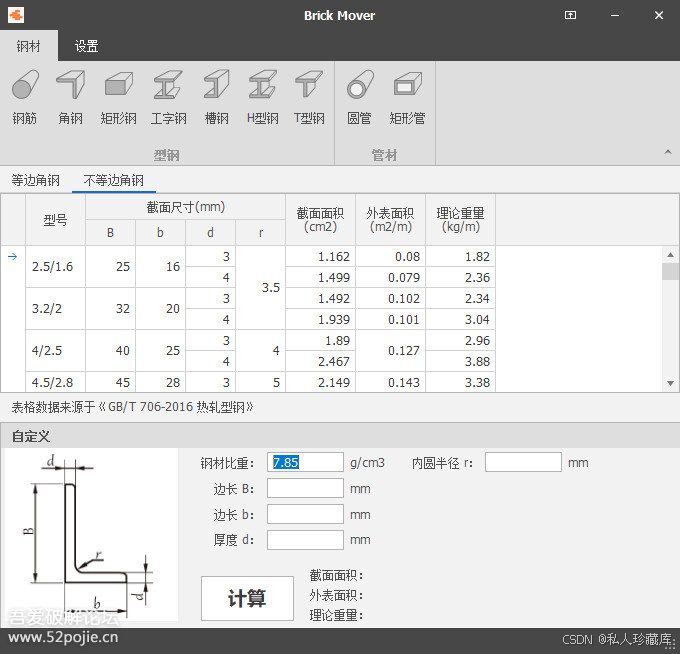Click the 外表面积 (m2/m) column header
Image resolution: width=680 pixels, height=654 pixels.
pos(390,220)
